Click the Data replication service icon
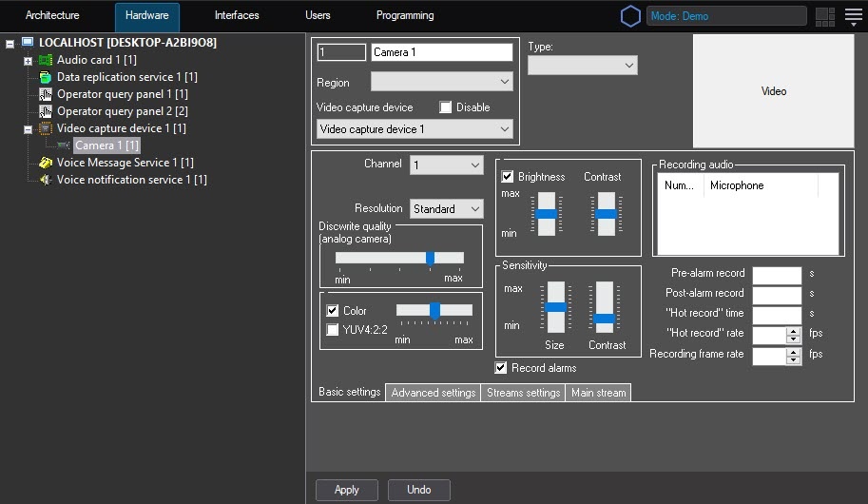The image size is (868, 504). (x=46, y=77)
